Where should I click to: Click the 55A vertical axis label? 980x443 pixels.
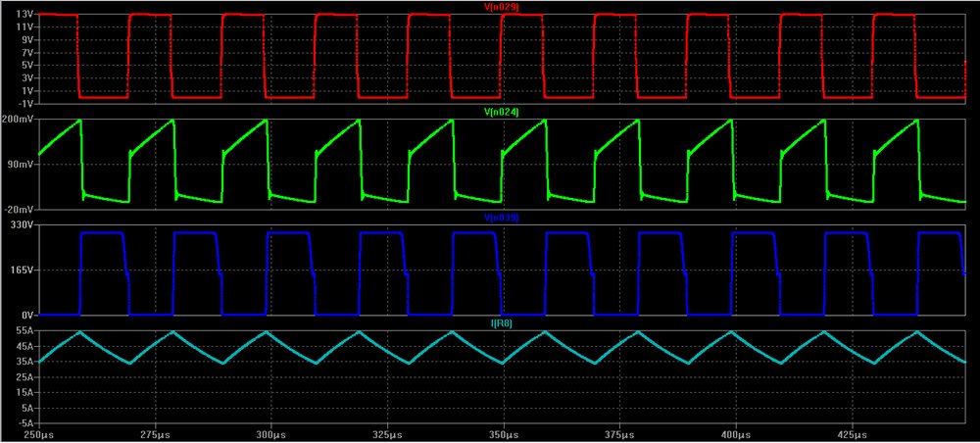tap(24, 332)
